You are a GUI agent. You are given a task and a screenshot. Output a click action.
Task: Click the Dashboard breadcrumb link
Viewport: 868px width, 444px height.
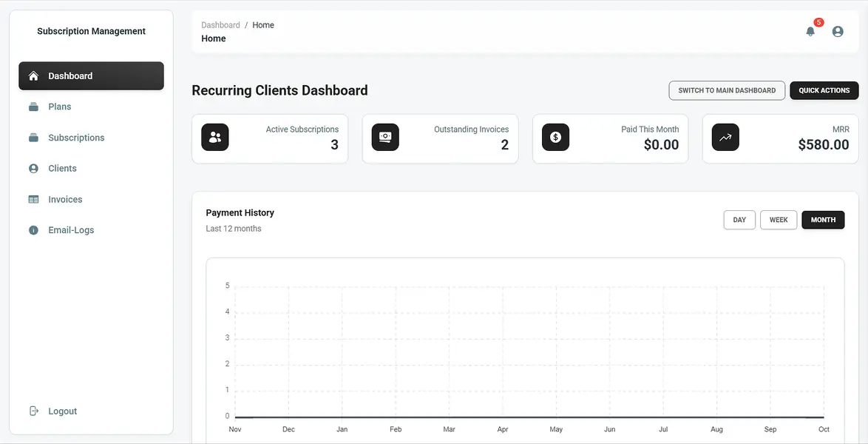pos(220,25)
